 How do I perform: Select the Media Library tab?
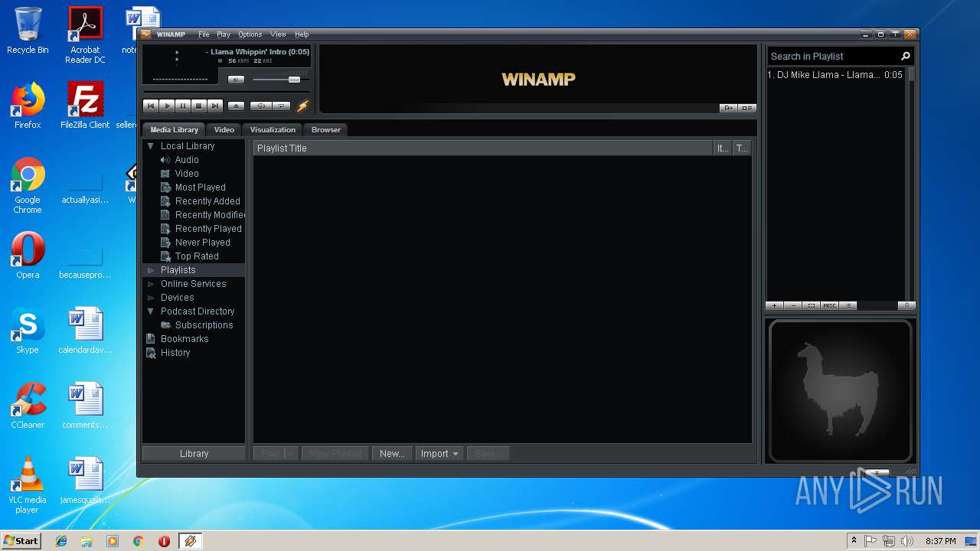pos(175,129)
